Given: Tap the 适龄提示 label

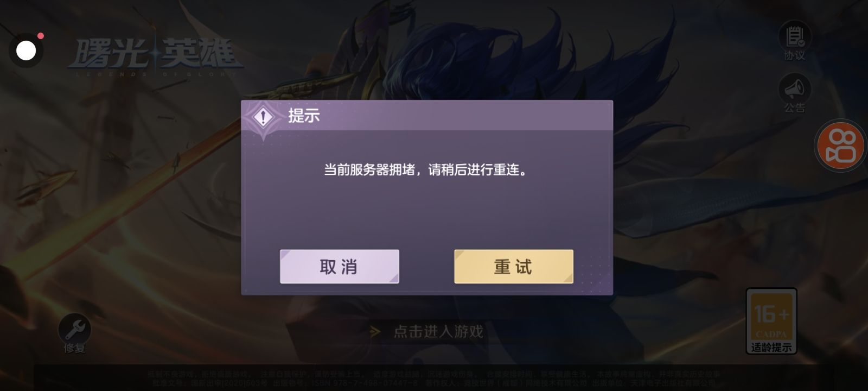Looking at the screenshot, I should pos(771,347).
